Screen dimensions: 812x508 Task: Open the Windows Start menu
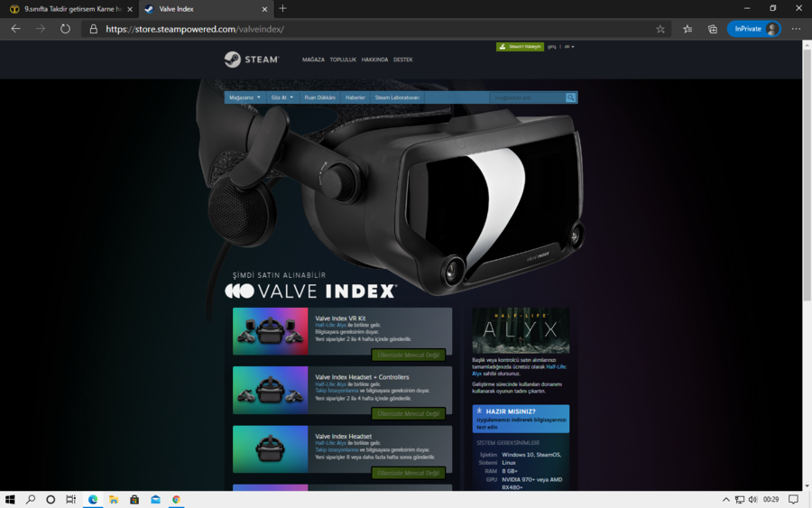coord(10,499)
